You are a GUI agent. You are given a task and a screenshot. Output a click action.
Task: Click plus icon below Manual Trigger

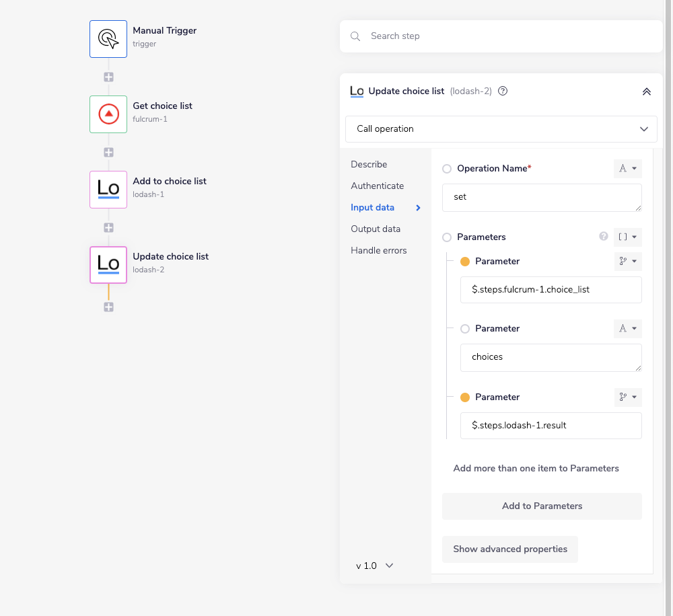pyautogui.click(x=108, y=77)
